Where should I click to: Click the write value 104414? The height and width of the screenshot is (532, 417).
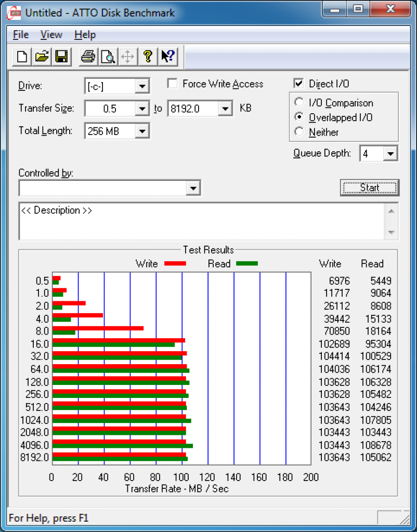[x=334, y=356]
